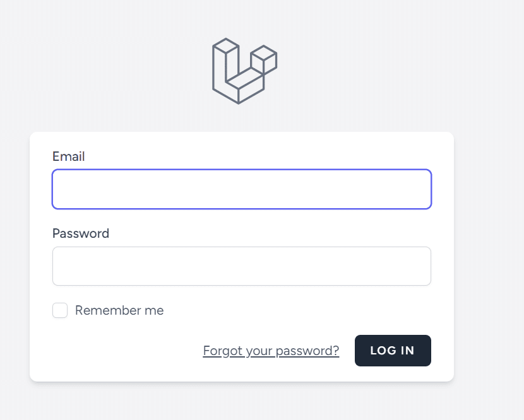524x420 pixels.
Task: Click the blue-outlined Email field
Action: pyautogui.click(x=242, y=189)
